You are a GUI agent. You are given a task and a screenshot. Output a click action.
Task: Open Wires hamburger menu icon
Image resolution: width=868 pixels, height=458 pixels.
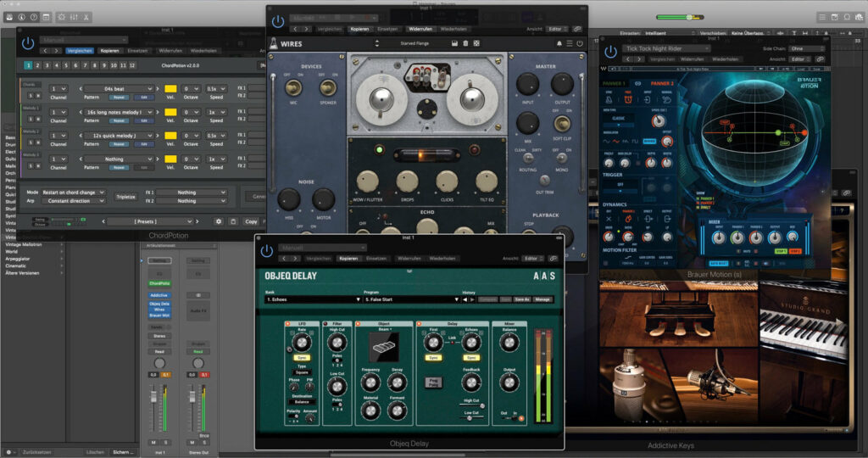569,43
